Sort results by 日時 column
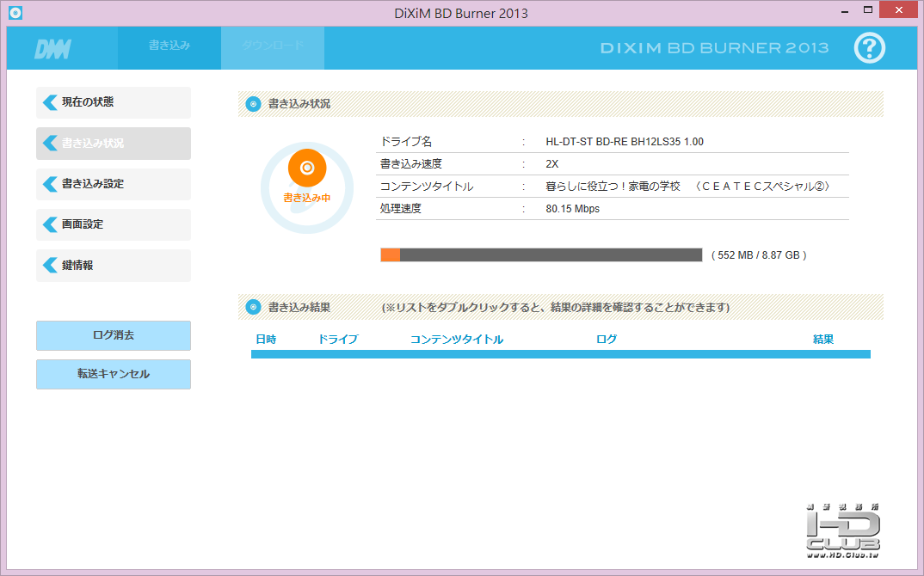The height and width of the screenshot is (576, 924). click(266, 340)
